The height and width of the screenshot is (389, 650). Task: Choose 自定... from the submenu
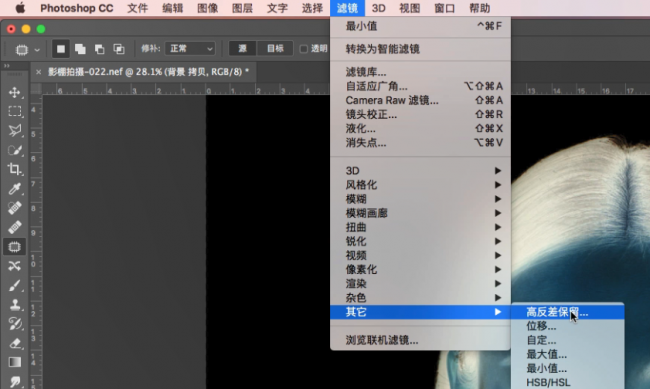[568, 340]
